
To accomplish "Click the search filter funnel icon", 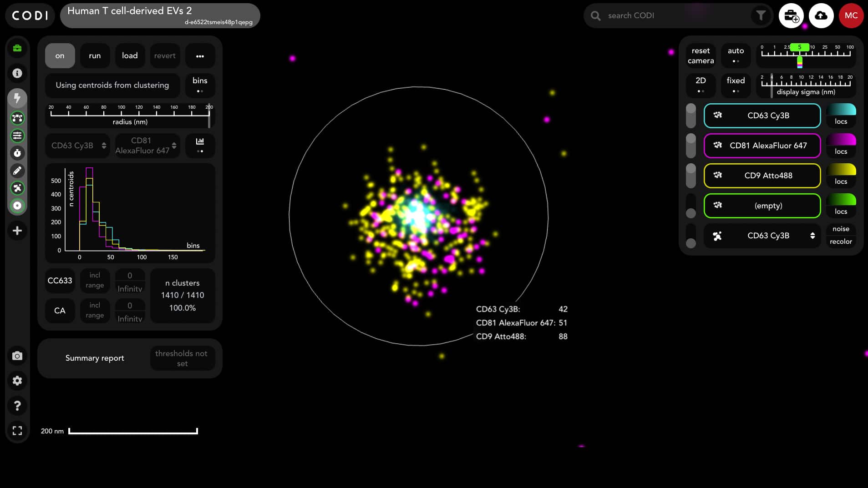I will click(x=761, y=15).
